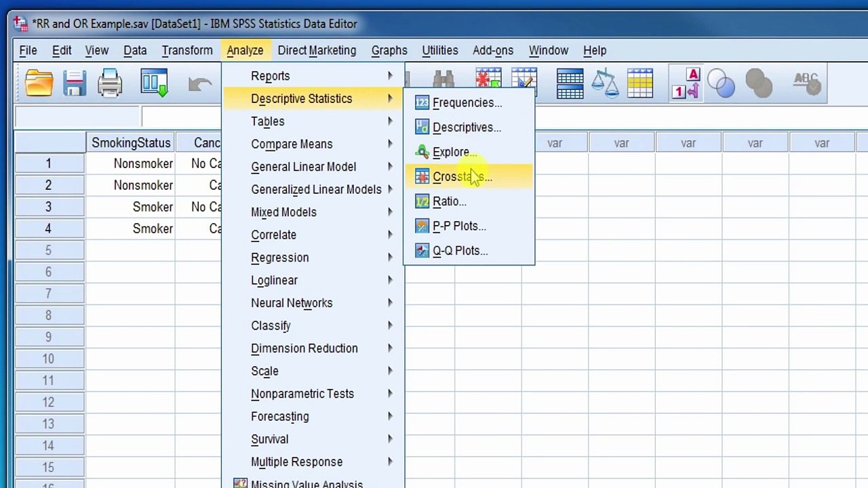Select row header 4
868x488 pixels.
coord(49,228)
